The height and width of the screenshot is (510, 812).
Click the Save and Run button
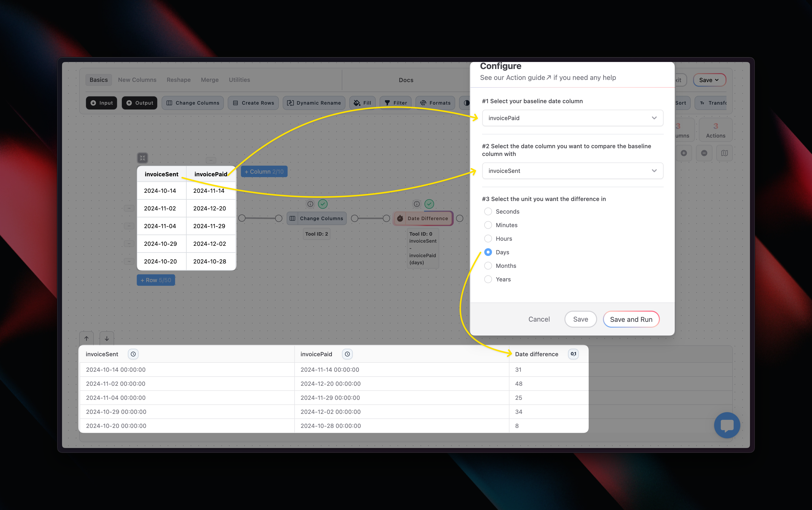tap(631, 319)
